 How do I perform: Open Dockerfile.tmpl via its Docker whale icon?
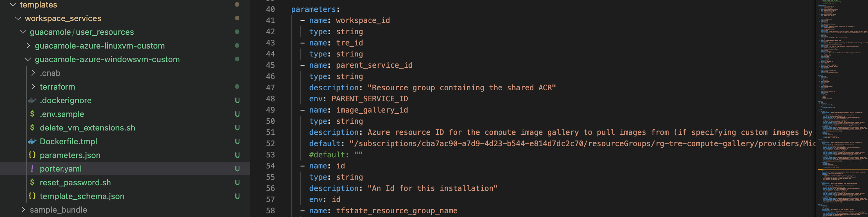pos(32,141)
